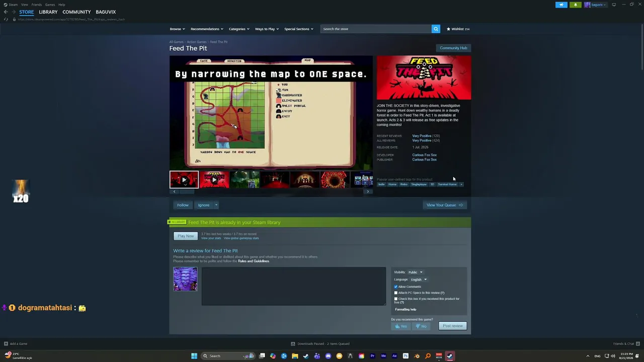
Task: Open the View menu in Steam
Action: 24,5
